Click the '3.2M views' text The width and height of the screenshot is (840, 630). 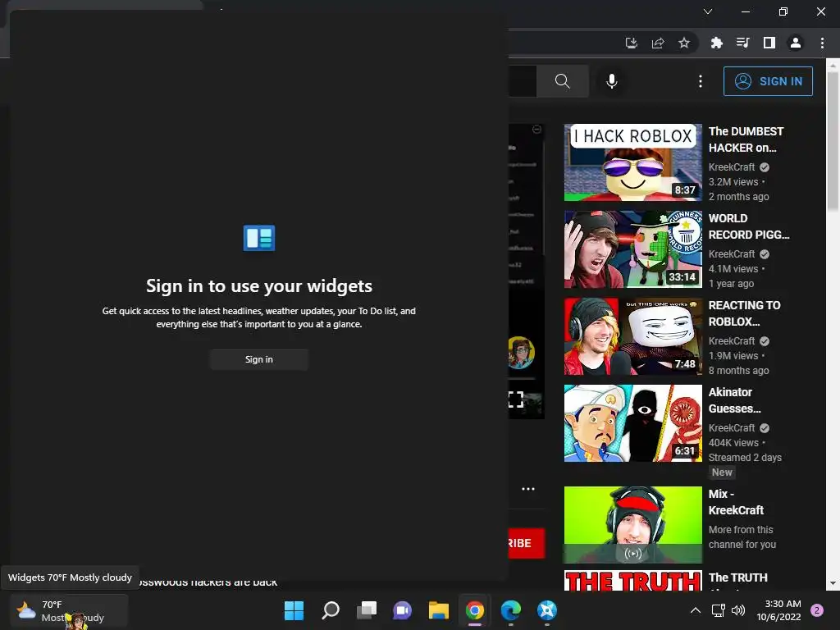733,182
